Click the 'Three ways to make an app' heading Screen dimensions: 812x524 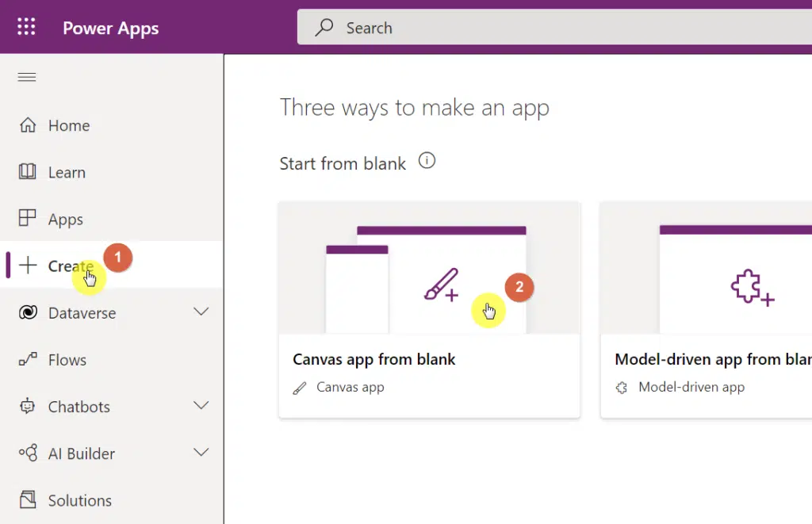(x=414, y=108)
